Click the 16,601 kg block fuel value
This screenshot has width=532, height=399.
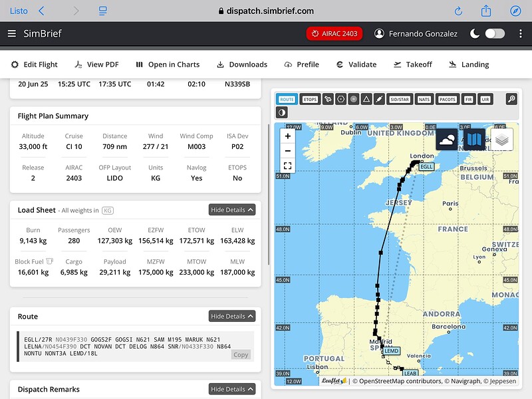tap(33, 272)
